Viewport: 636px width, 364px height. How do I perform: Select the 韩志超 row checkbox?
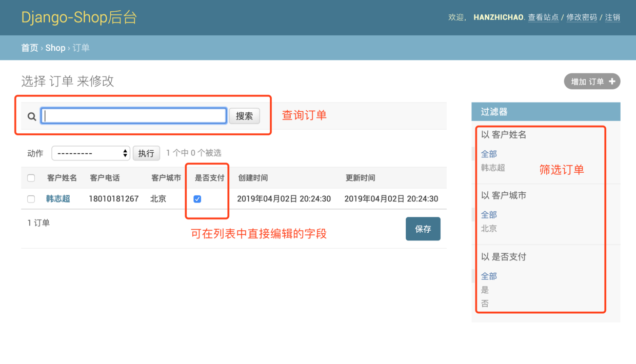tap(31, 199)
